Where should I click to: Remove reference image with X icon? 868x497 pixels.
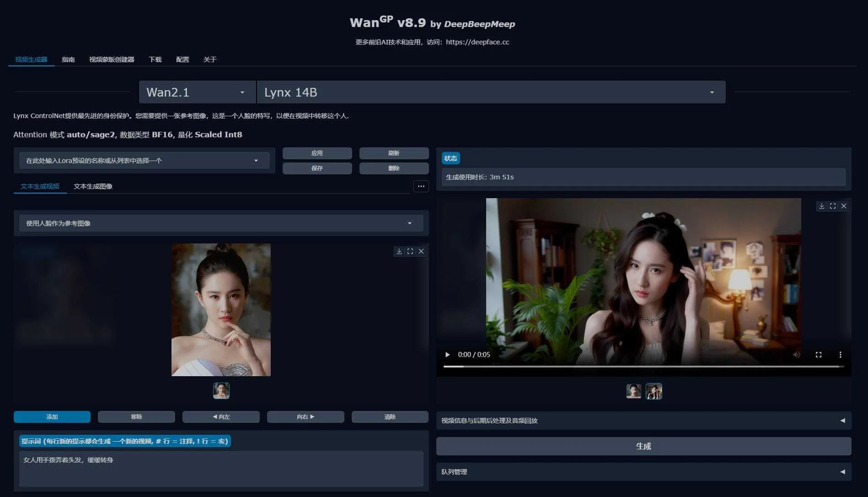click(421, 252)
